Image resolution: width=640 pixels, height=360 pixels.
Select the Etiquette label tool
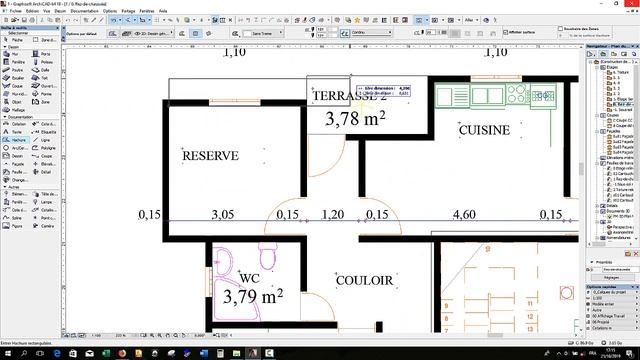pyautogui.click(x=45, y=132)
